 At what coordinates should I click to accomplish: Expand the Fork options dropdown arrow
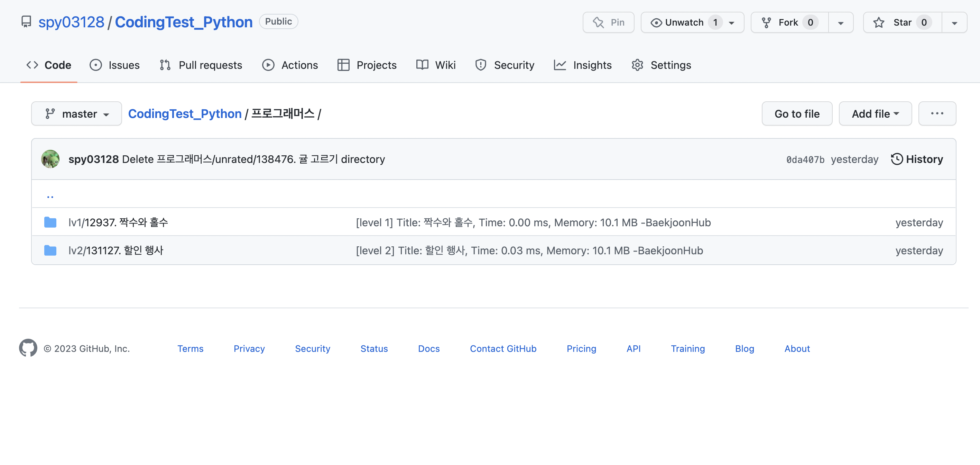[x=841, y=22]
